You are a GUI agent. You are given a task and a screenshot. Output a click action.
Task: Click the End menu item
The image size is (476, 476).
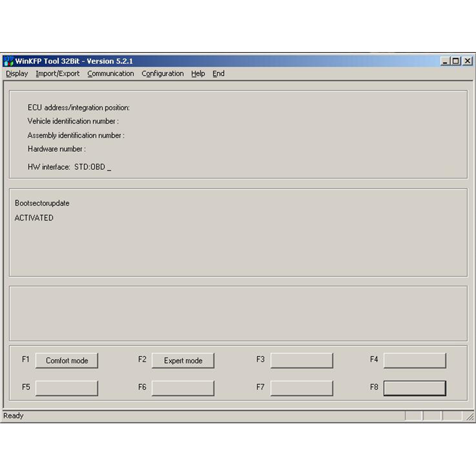tap(218, 74)
